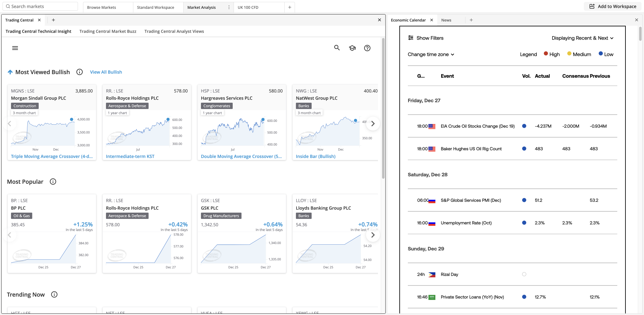Viewport: 644px width, 315px height.
Task: Open Market Analysis tab options menu
Action: click(229, 7)
